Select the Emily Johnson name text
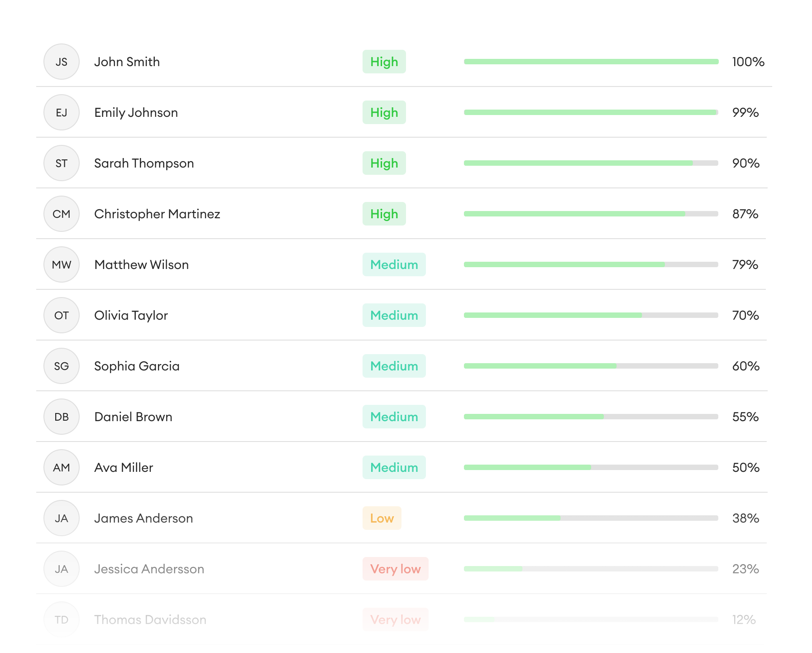The height and width of the screenshot is (653, 812). click(136, 112)
